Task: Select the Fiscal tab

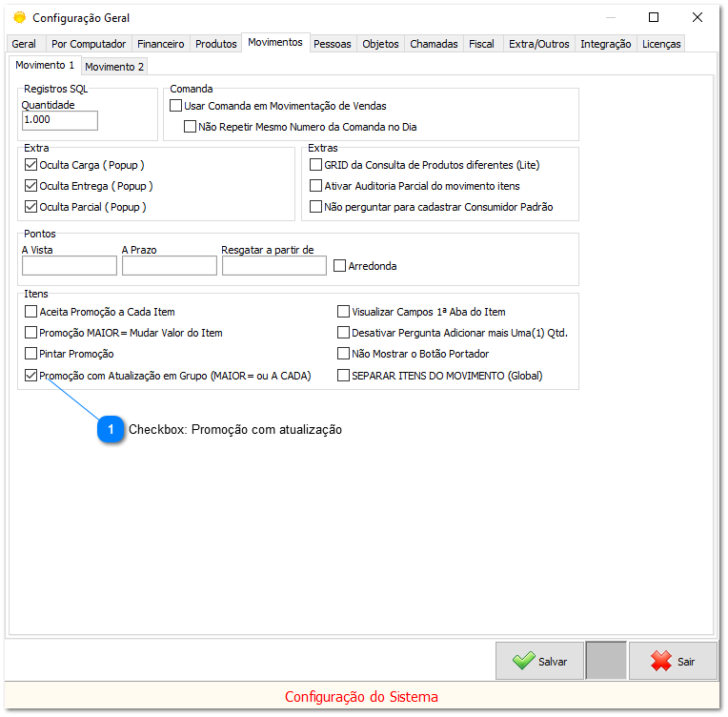Action: coord(481,44)
